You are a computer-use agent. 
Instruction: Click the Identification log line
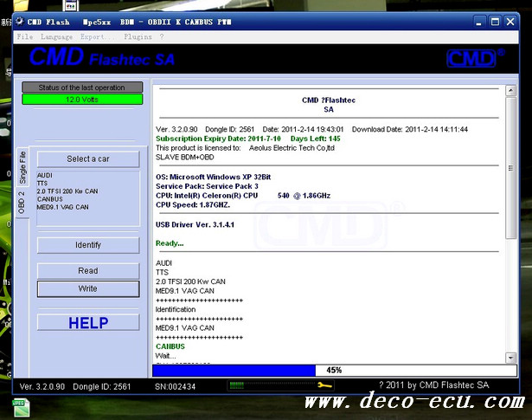click(x=176, y=309)
